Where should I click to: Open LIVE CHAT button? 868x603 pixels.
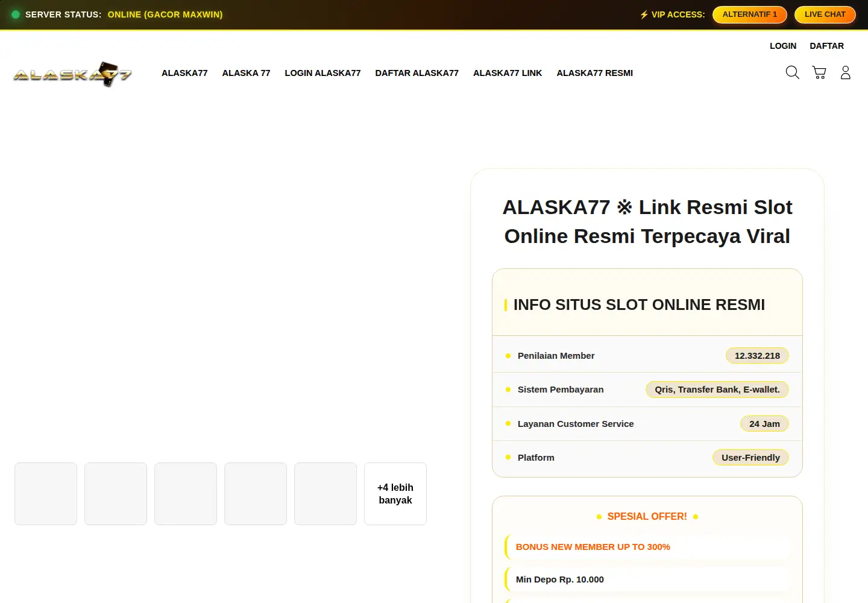pyautogui.click(x=825, y=14)
